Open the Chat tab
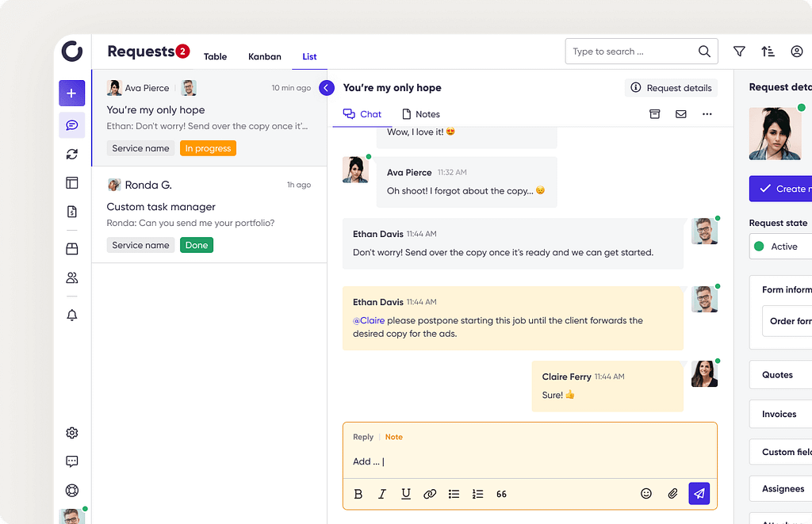This screenshot has width=812, height=524. click(x=362, y=114)
